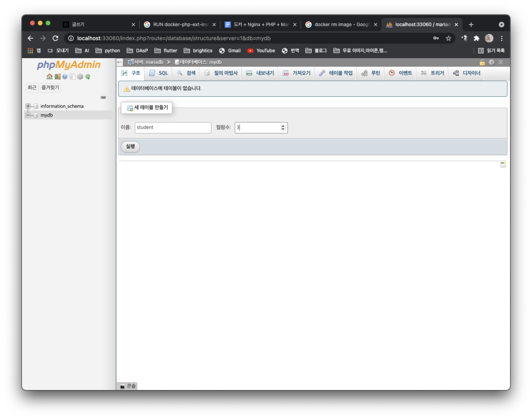The width and height of the screenshot is (532, 419).
Task: Collapse the mydb database tree
Action: pos(28,115)
